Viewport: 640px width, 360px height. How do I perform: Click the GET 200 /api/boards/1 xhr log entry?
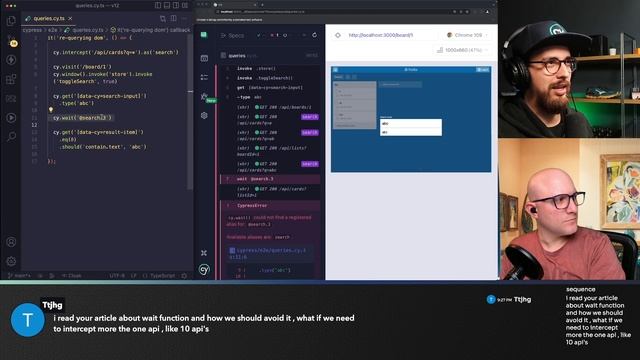[270, 107]
